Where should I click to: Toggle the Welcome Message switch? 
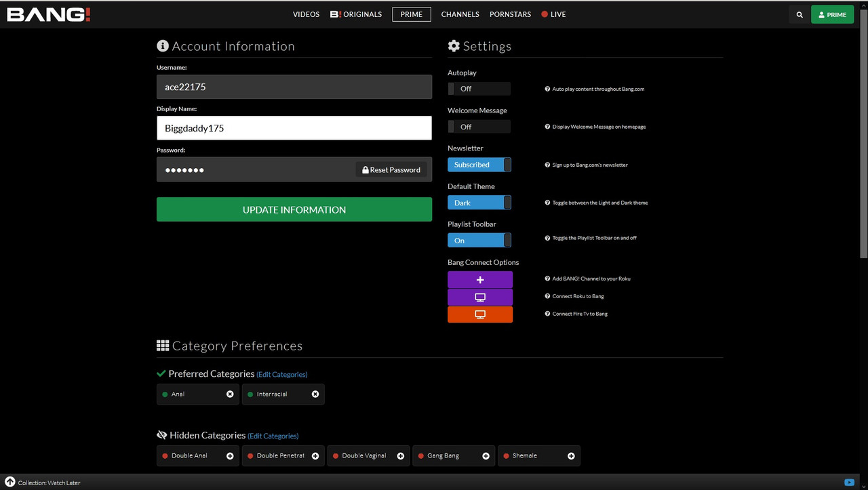pos(479,127)
